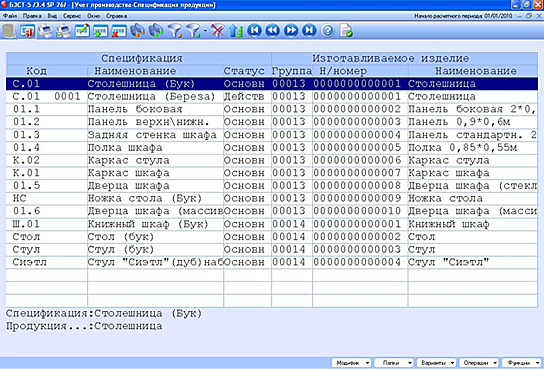Click Дверца шкафа in row 01.5
The image size is (544, 369).
(128, 186)
